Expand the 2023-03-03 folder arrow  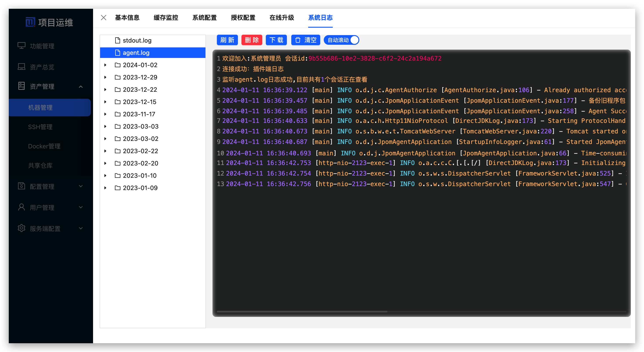106,126
